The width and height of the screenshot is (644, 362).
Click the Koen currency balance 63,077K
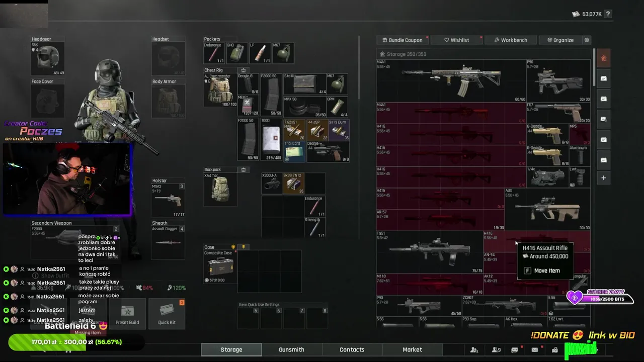tap(587, 14)
